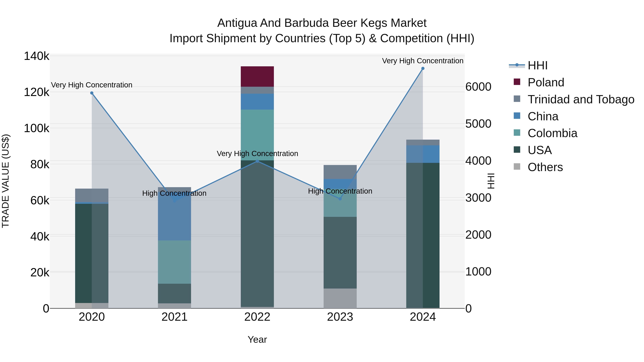Screen dimensions: 644x362
Task: Toggle the Poland legend entry
Action: [539, 82]
